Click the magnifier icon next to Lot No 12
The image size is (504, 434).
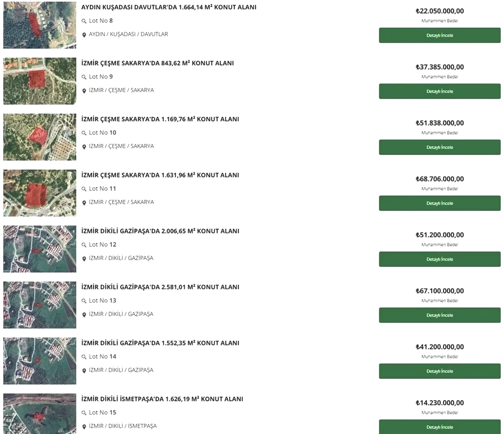click(x=84, y=245)
